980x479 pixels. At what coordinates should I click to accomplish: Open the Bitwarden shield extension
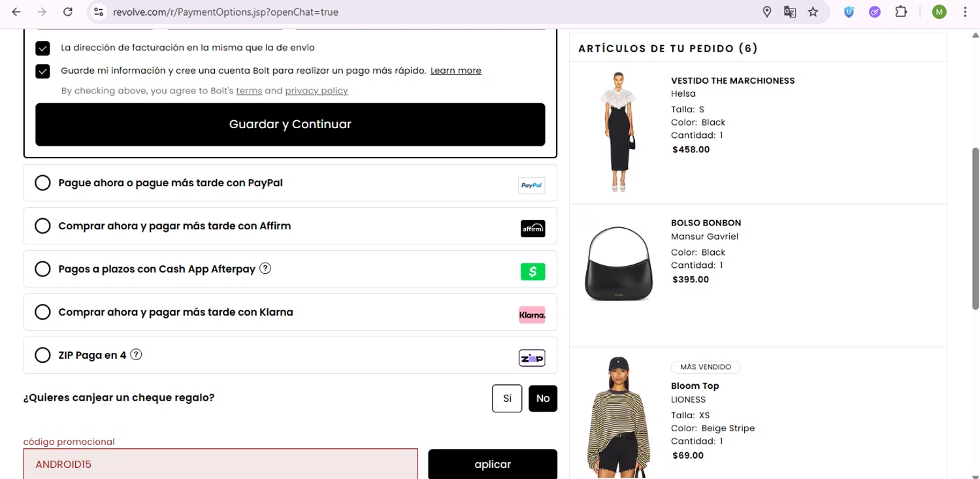849,12
